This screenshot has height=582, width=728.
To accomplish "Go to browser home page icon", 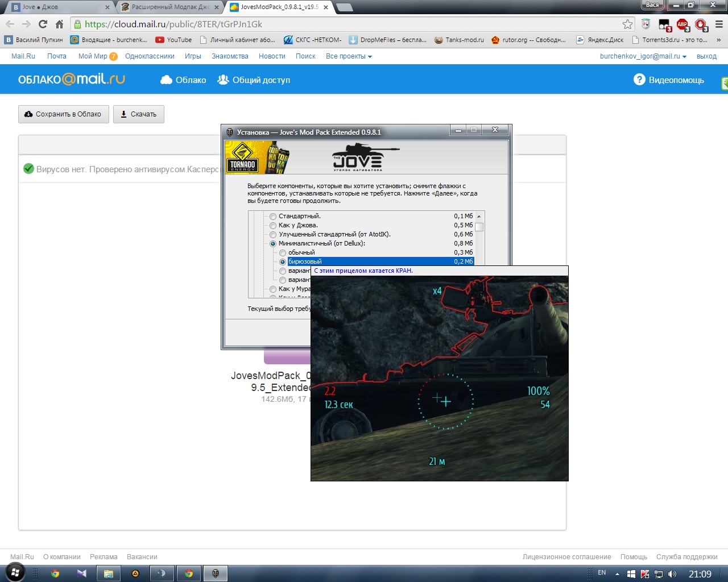I will point(59,24).
